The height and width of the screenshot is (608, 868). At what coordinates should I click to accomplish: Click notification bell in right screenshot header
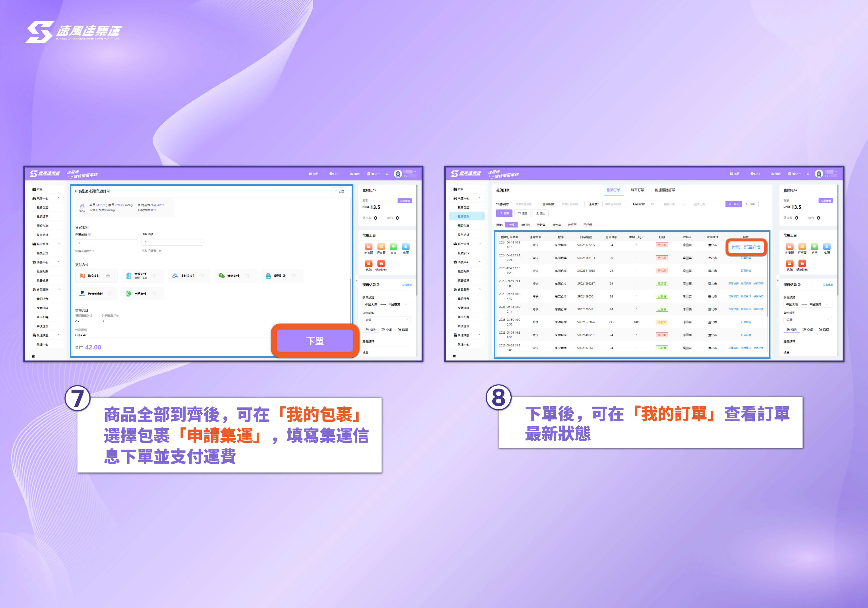pyautogui.click(x=808, y=174)
